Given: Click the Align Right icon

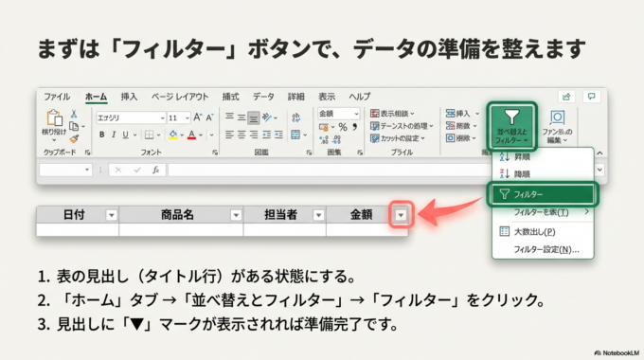Looking at the screenshot, I should (x=254, y=135).
